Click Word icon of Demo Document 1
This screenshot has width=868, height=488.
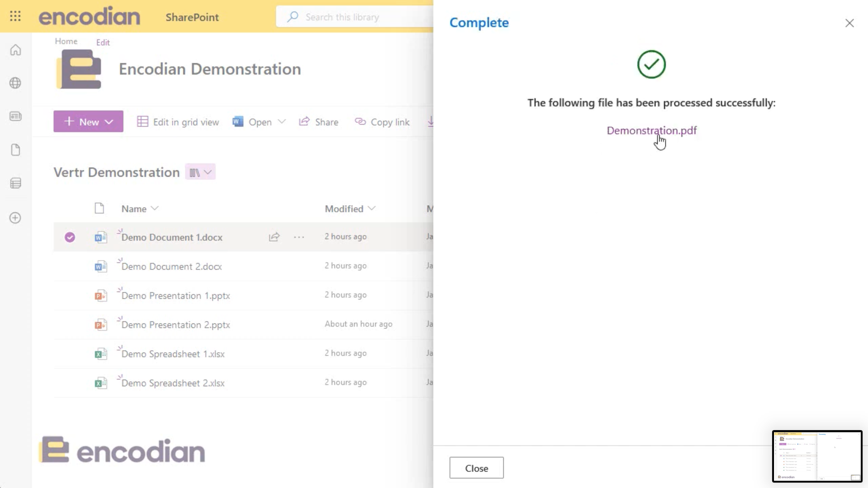pyautogui.click(x=101, y=237)
